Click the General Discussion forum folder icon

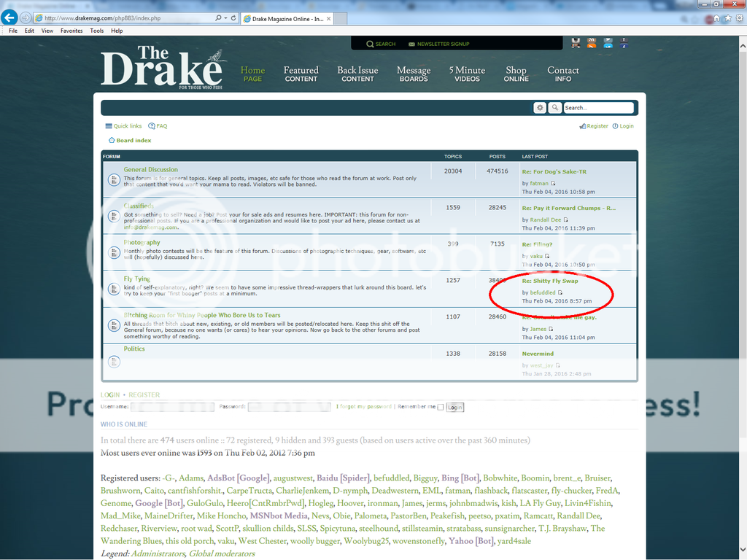[114, 179]
